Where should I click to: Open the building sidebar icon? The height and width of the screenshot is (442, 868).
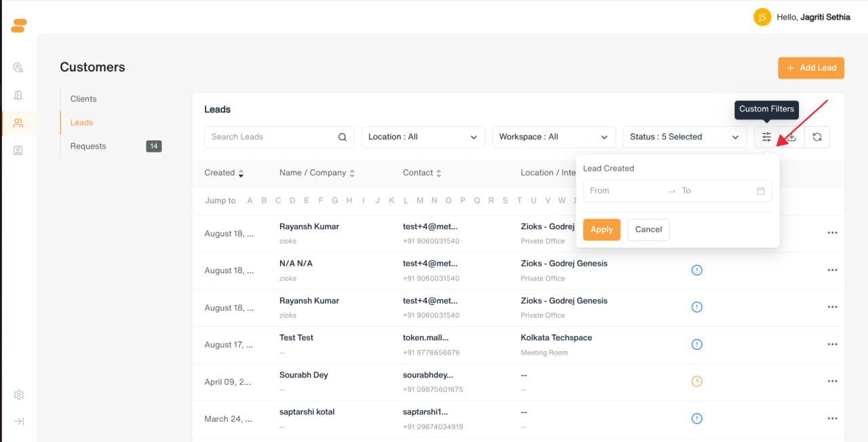click(18, 95)
